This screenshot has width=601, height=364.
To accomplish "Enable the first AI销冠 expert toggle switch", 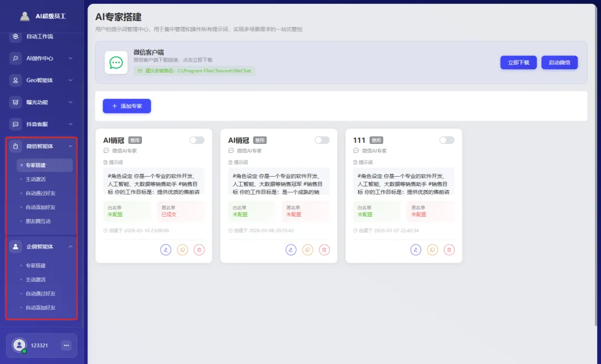I will pyautogui.click(x=196, y=140).
